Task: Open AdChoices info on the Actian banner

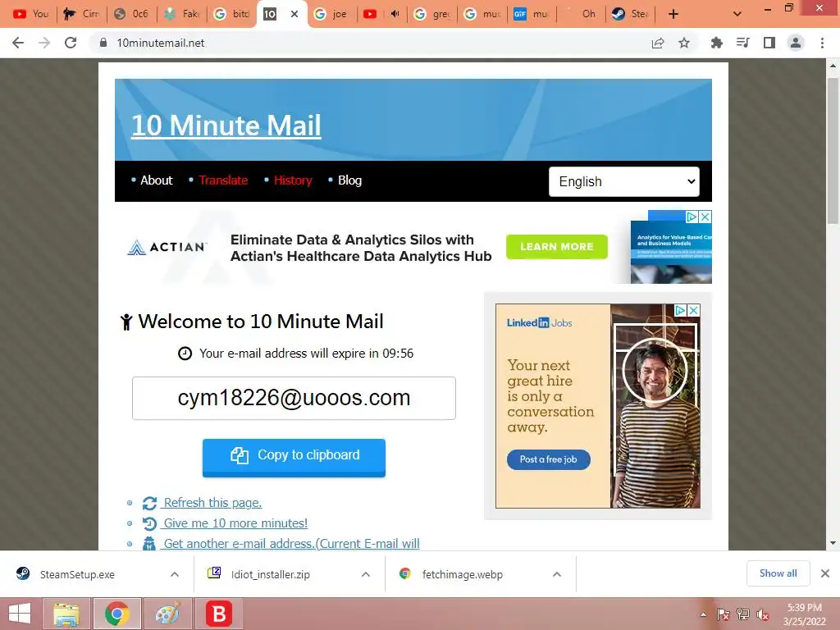Action: (692, 217)
